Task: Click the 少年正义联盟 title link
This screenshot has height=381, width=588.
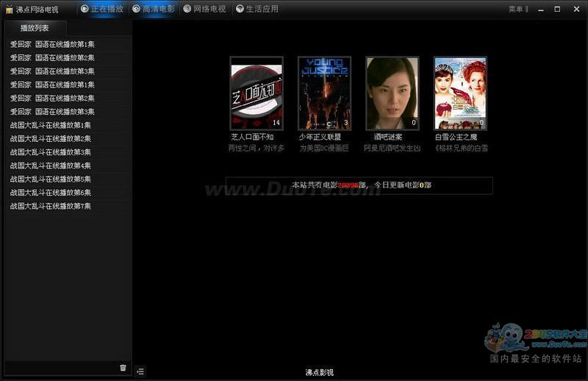Action: [320, 137]
